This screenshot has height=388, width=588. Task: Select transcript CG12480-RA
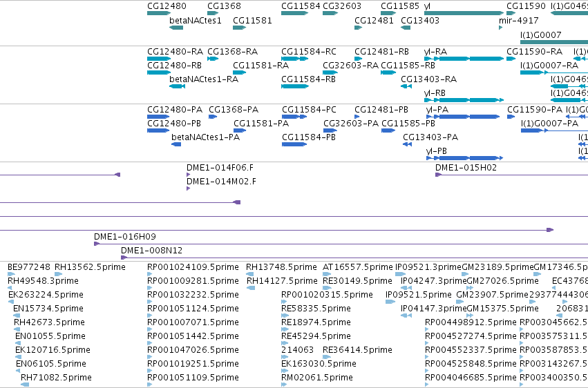point(159,59)
